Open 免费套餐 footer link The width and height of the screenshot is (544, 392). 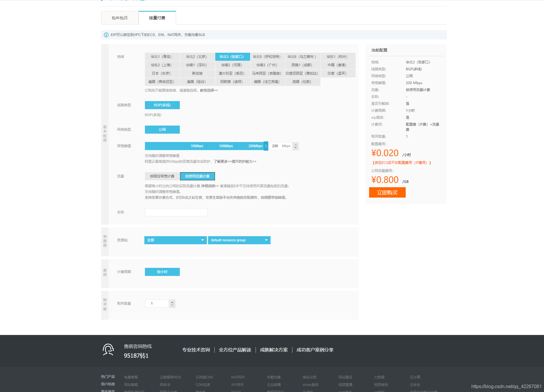pyautogui.click(x=131, y=377)
